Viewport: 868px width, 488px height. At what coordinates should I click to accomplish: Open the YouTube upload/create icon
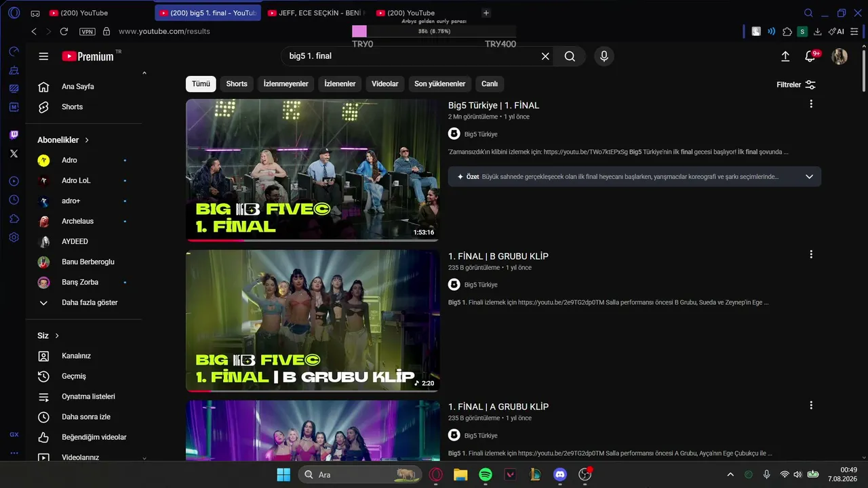click(785, 56)
